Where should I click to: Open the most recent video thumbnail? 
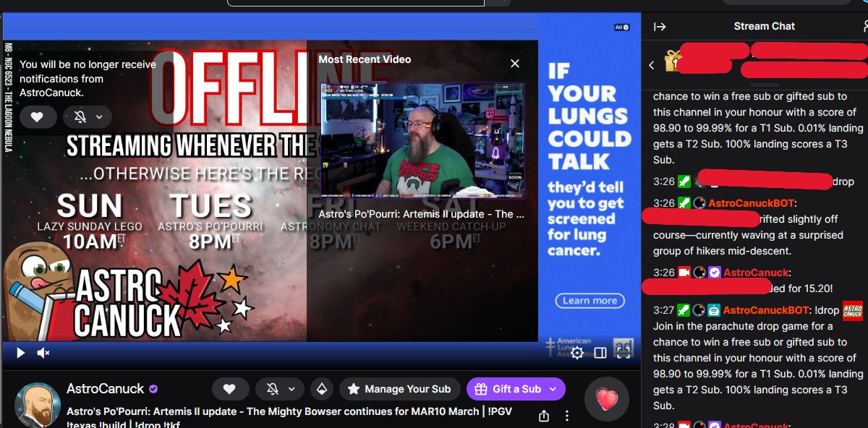422,140
